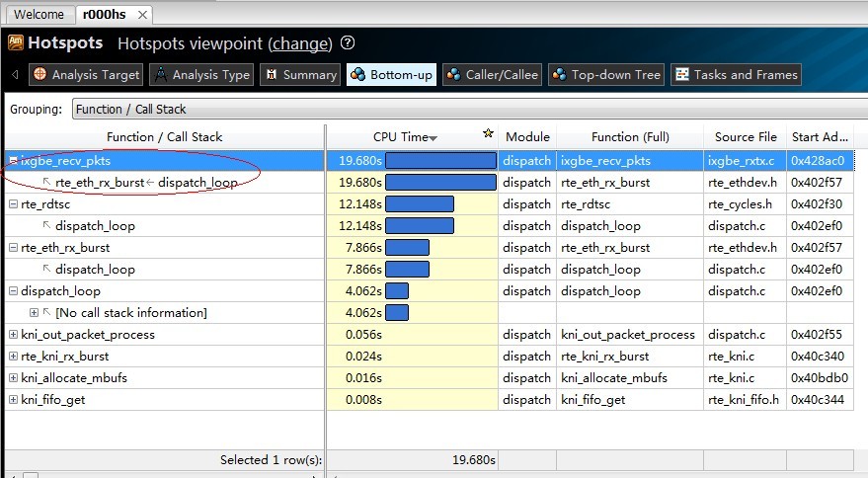This screenshot has height=478, width=868.
Task: Click the 12.148s CPU time for rte_rdtsc
Action: 359,204
